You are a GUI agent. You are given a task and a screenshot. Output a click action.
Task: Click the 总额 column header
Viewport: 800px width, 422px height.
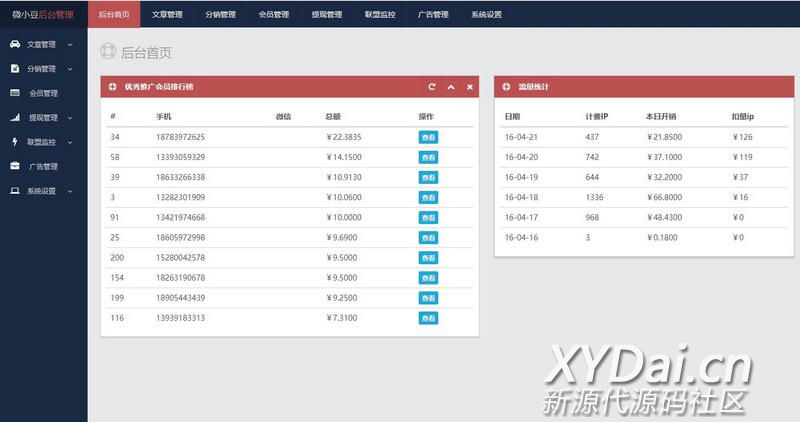point(333,116)
